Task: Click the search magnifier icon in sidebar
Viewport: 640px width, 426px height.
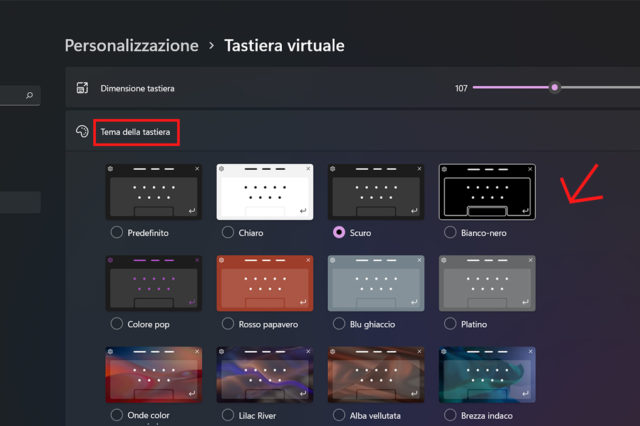Action: [x=29, y=95]
